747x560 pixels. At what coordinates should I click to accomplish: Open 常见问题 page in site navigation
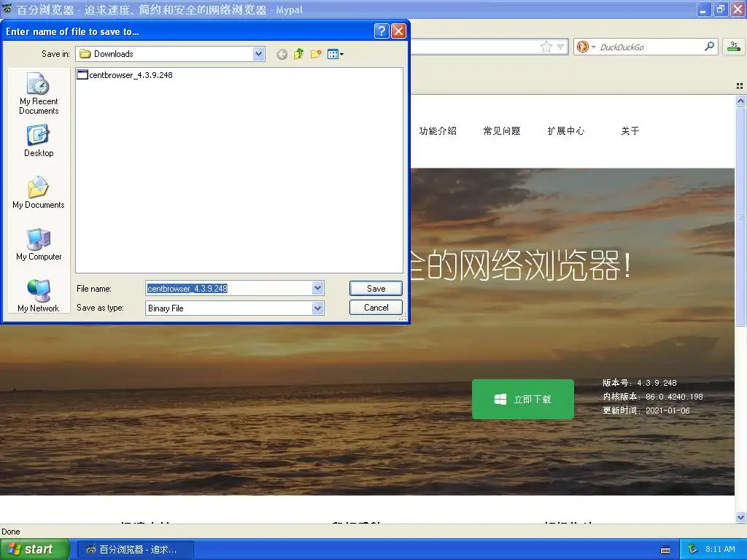point(502,131)
